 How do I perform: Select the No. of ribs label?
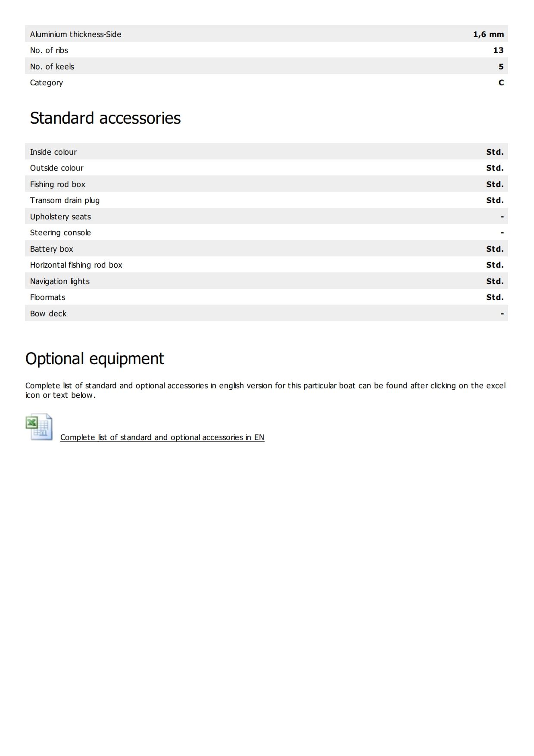point(49,50)
